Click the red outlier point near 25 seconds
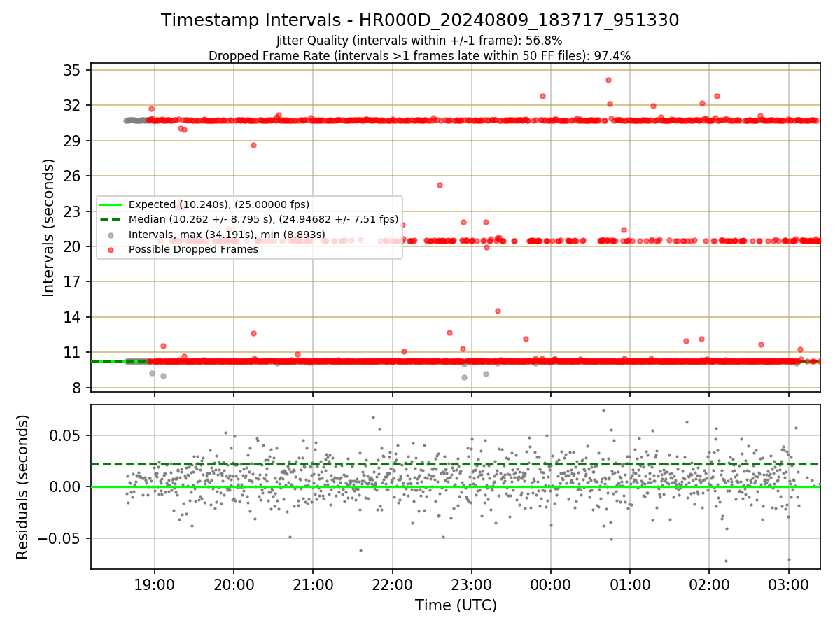This screenshot has height=630, width=840. tap(440, 185)
